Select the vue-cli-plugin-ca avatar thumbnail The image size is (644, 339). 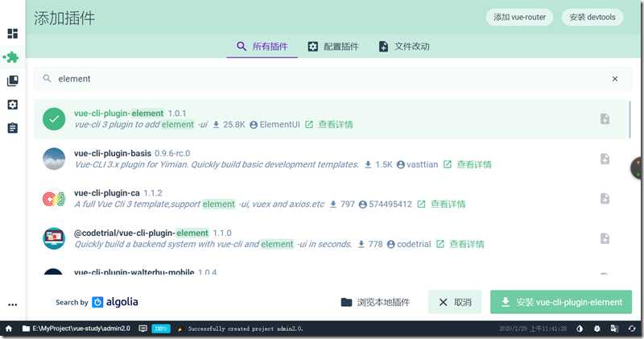click(54, 198)
